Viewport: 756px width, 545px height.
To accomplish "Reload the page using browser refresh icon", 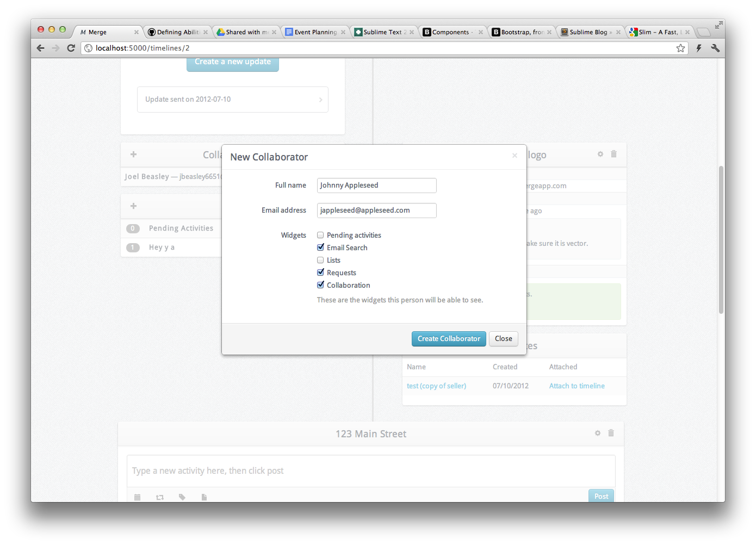I will (x=71, y=48).
